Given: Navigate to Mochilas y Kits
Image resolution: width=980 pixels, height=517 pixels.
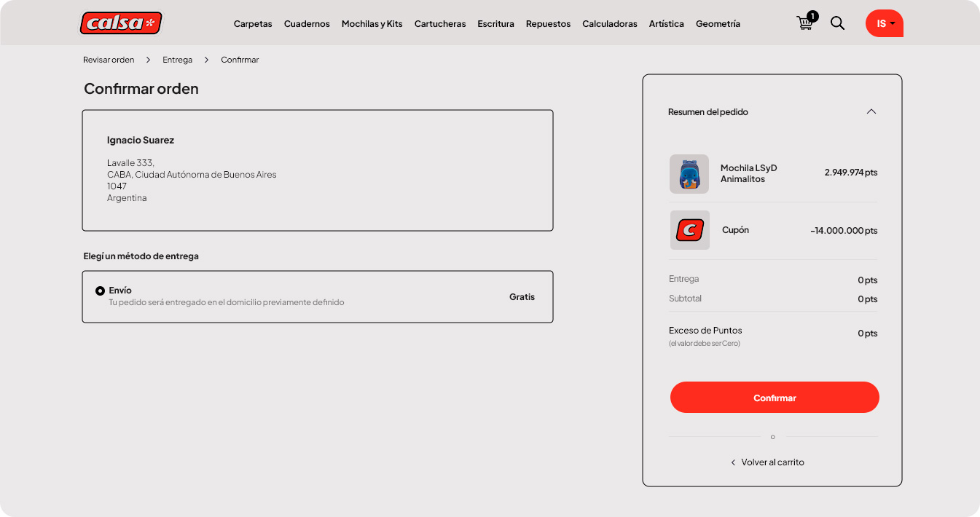Looking at the screenshot, I should pos(372,24).
